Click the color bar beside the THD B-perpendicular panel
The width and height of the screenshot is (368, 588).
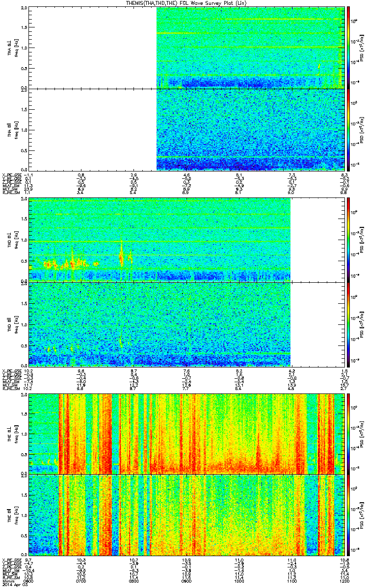tap(348, 239)
